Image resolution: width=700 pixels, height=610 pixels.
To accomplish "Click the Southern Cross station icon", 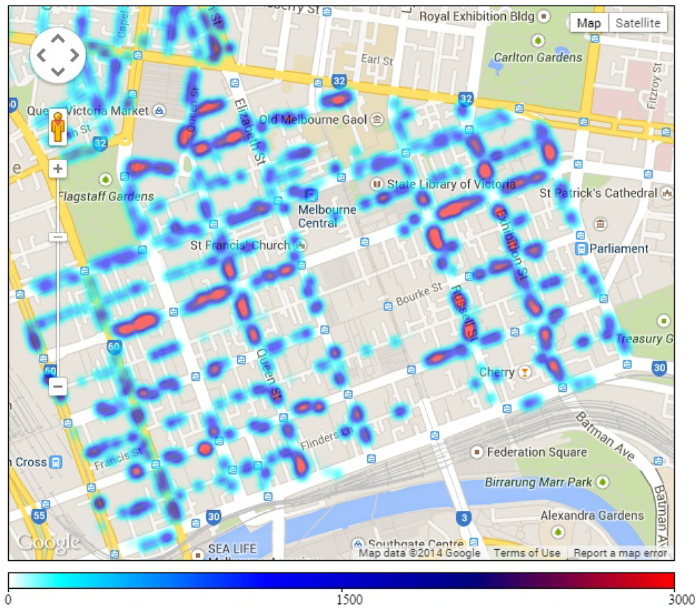I will [x=56, y=462].
